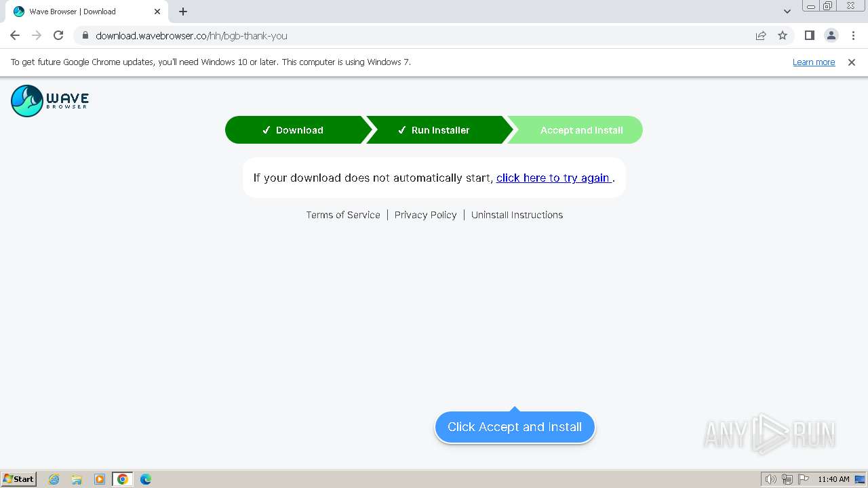
Task: Click the forward navigation arrow
Action: click(x=37, y=35)
